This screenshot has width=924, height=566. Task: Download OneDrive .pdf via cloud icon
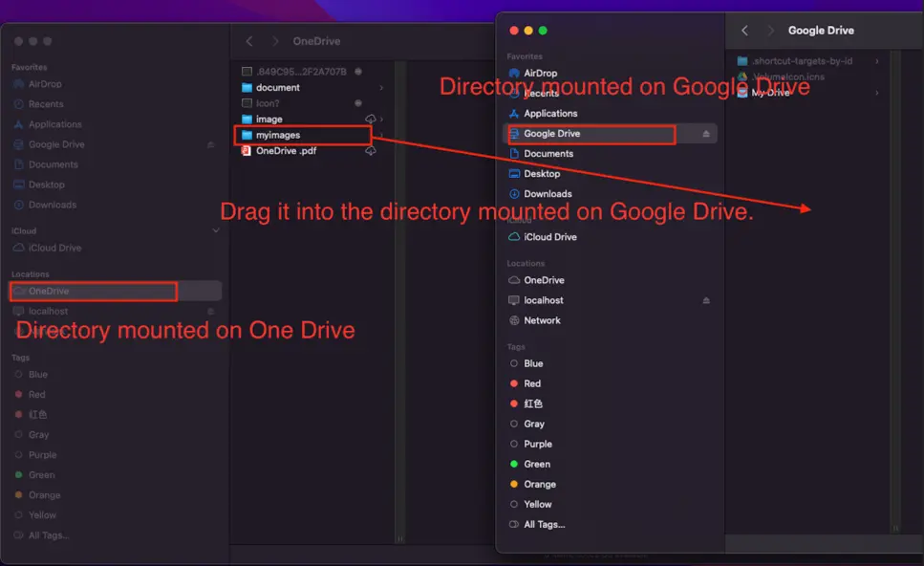370,151
